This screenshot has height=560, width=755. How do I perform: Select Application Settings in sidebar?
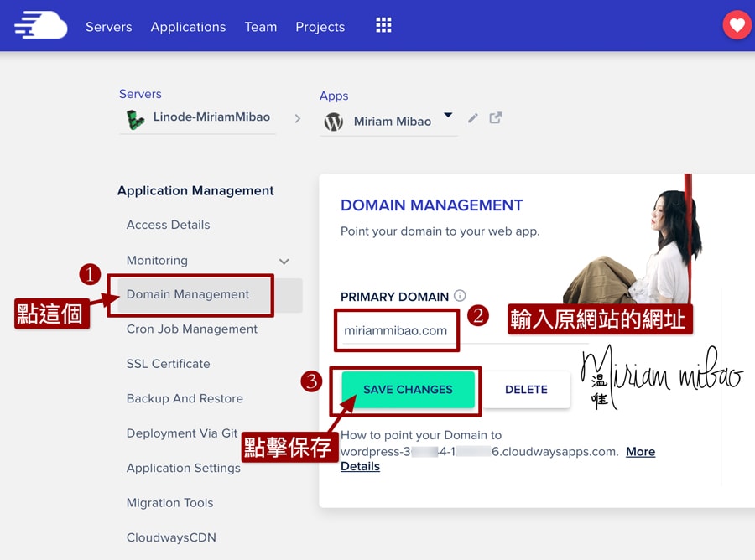184,468
